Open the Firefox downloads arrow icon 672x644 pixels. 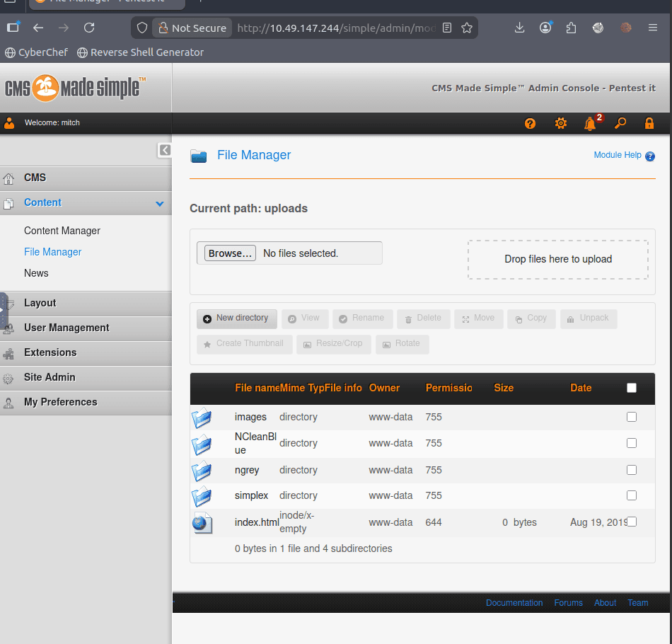(519, 28)
